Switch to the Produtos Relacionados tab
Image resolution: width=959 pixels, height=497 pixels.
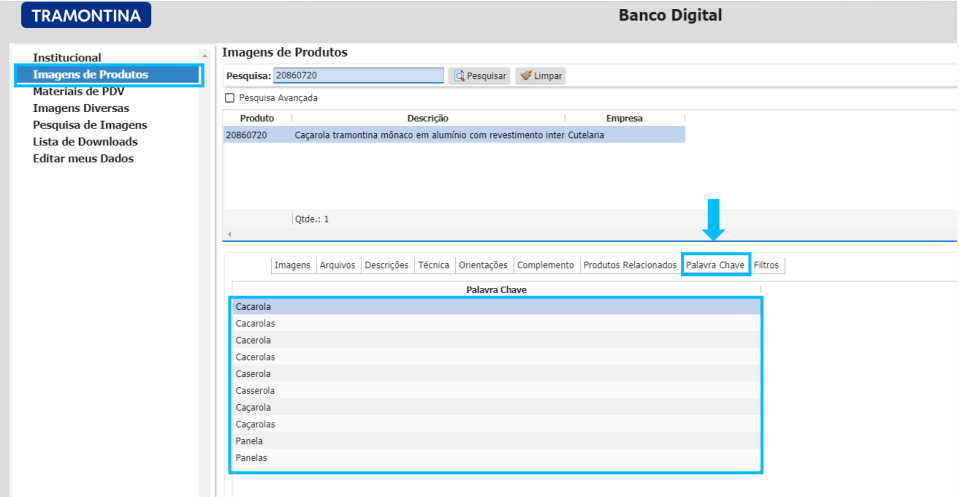pos(630,265)
